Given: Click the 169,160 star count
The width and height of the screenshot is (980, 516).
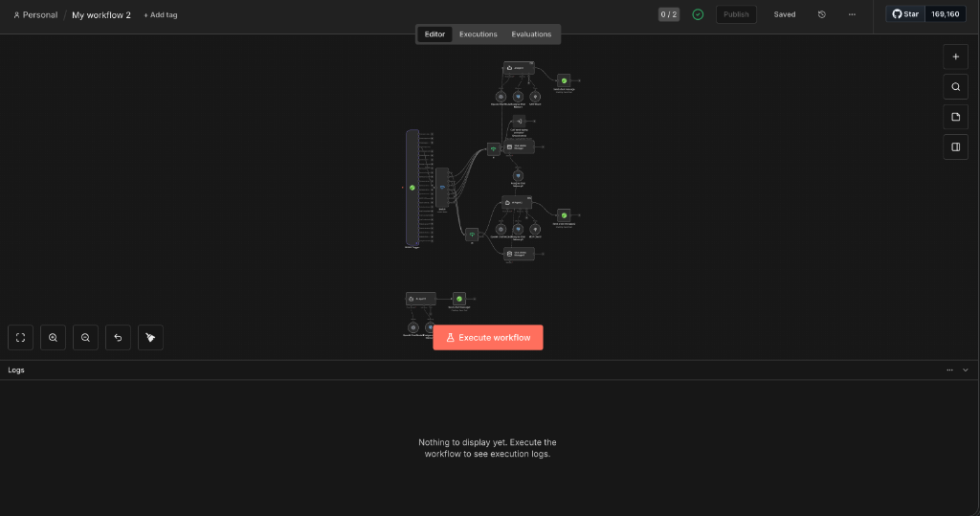Looking at the screenshot, I should click(945, 14).
